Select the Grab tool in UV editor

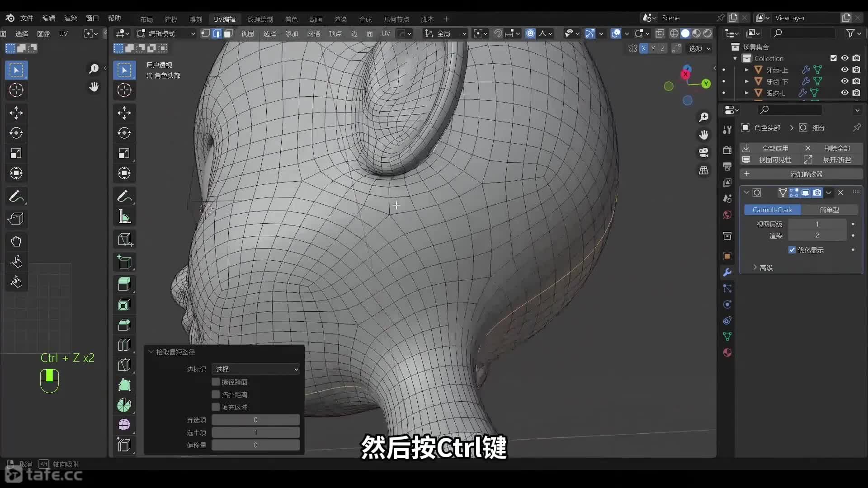pos(16,241)
